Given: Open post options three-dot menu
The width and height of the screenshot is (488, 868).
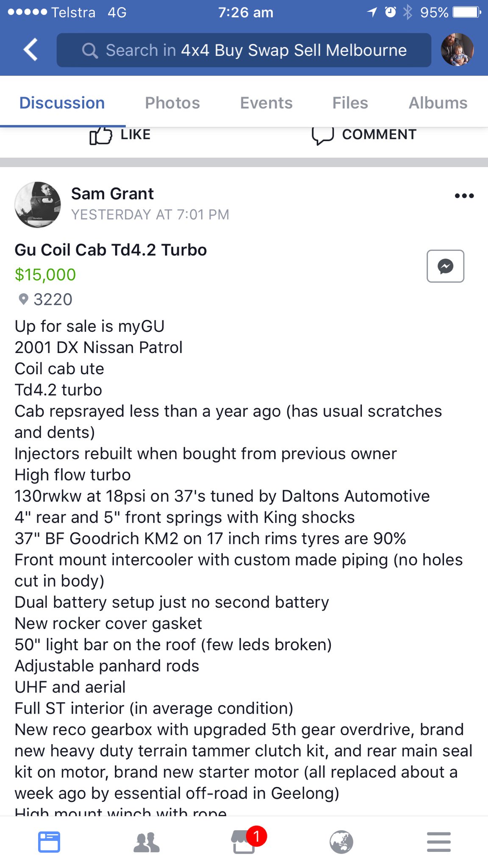Looking at the screenshot, I should pos(464,196).
